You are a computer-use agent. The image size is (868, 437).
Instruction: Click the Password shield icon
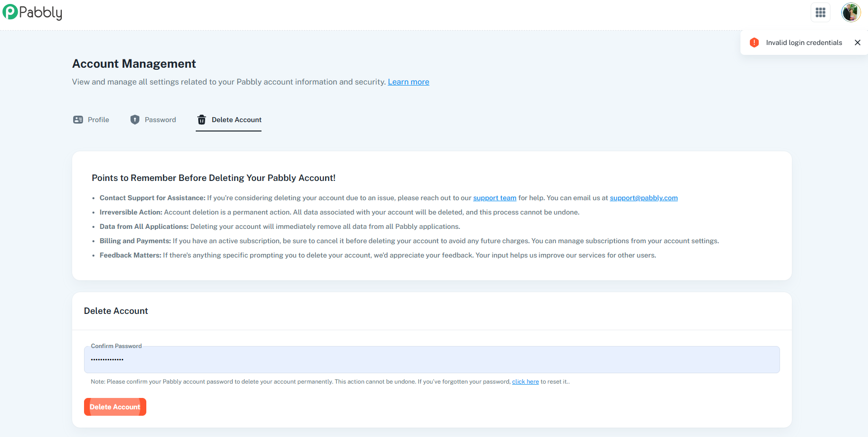tap(134, 120)
